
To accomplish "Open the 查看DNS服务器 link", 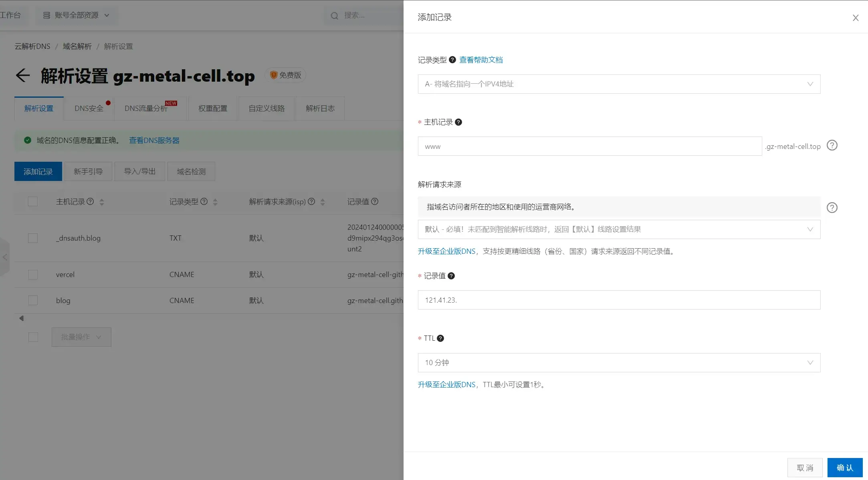I will pyautogui.click(x=154, y=141).
